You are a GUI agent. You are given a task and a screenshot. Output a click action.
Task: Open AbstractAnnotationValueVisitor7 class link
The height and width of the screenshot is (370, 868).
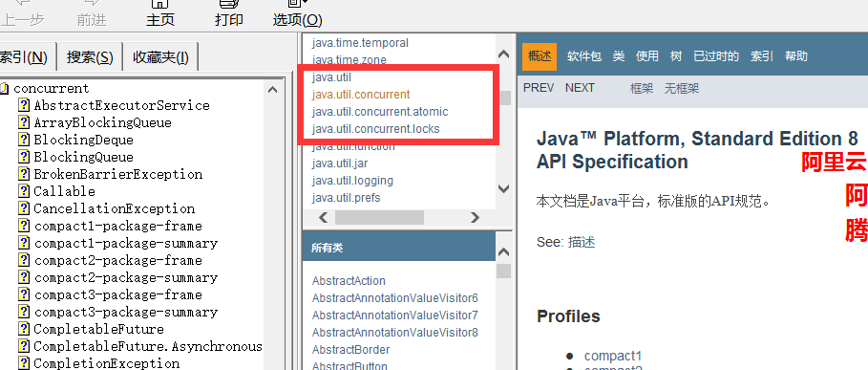click(395, 316)
